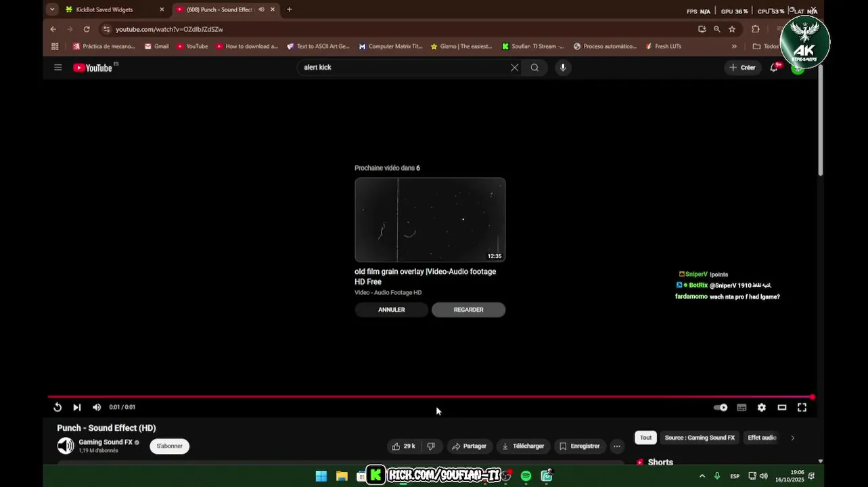Click the Télécharger download button
The height and width of the screenshot is (487, 868).
[523, 446]
